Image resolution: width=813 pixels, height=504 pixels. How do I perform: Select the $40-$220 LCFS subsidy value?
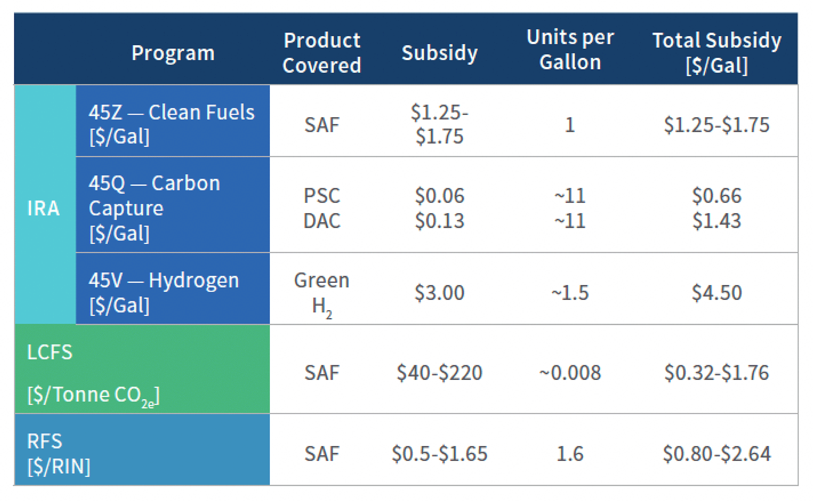pos(439,373)
